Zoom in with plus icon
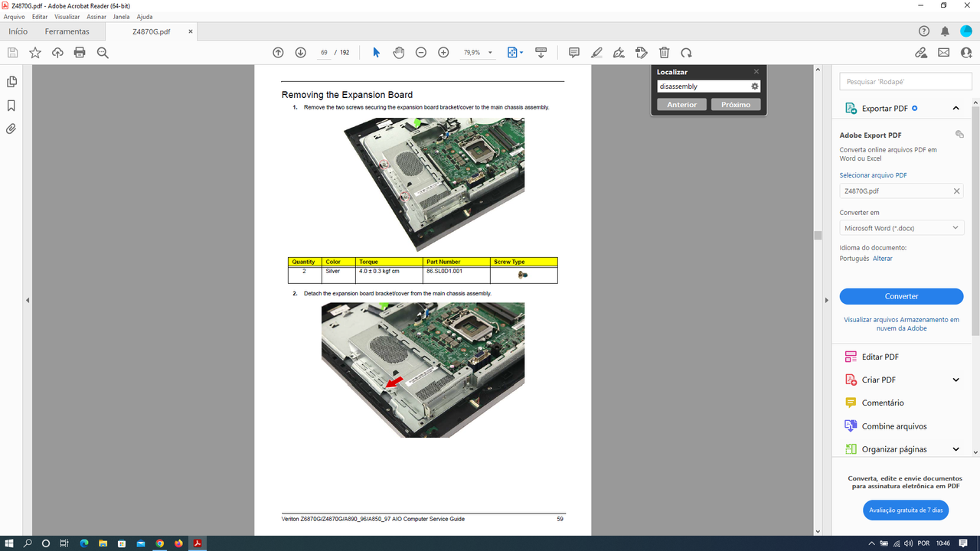This screenshot has width=980, height=551. (x=443, y=53)
